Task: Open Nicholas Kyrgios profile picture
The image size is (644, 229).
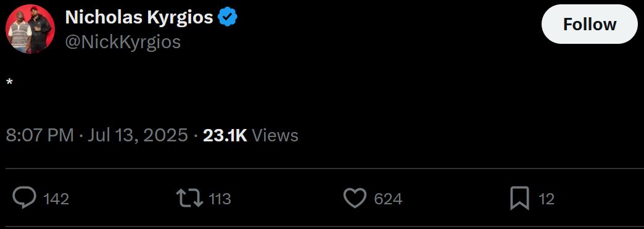Action: coord(30,29)
